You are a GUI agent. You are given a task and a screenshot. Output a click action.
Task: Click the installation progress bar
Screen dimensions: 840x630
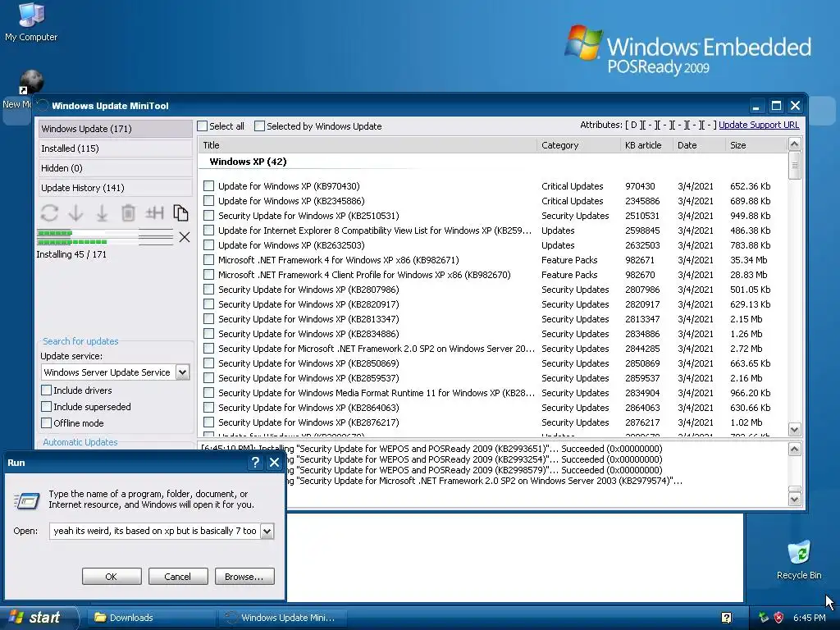105,237
